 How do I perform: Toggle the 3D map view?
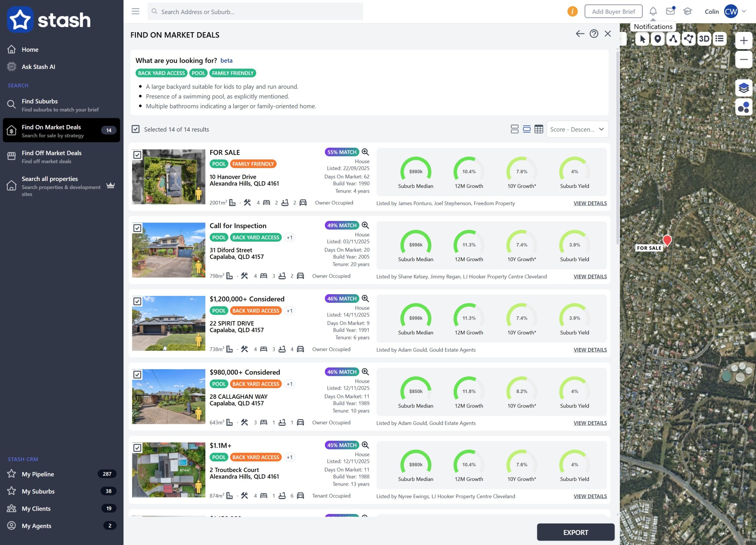704,39
